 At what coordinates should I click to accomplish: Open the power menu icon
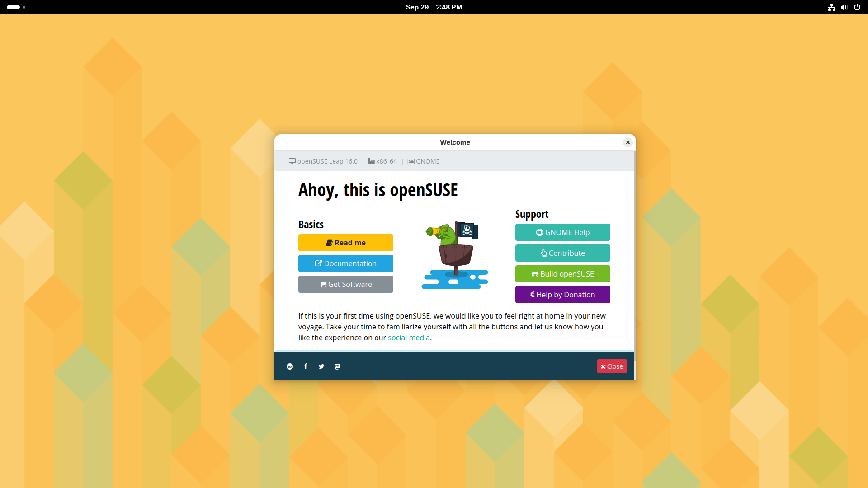pos(857,7)
